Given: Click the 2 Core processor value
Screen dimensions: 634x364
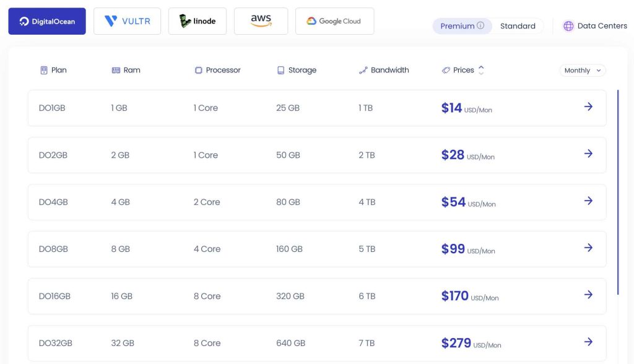Looking at the screenshot, I should pos(207,202).
